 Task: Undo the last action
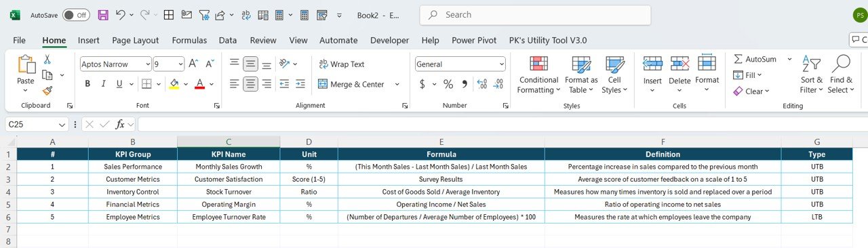click(120, 14)
